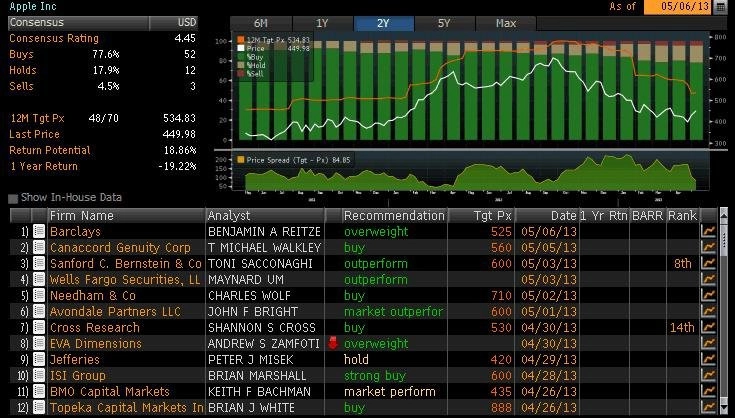Open the Cross Research firm link
Screen dimensions: 735x418
(95, 328)
